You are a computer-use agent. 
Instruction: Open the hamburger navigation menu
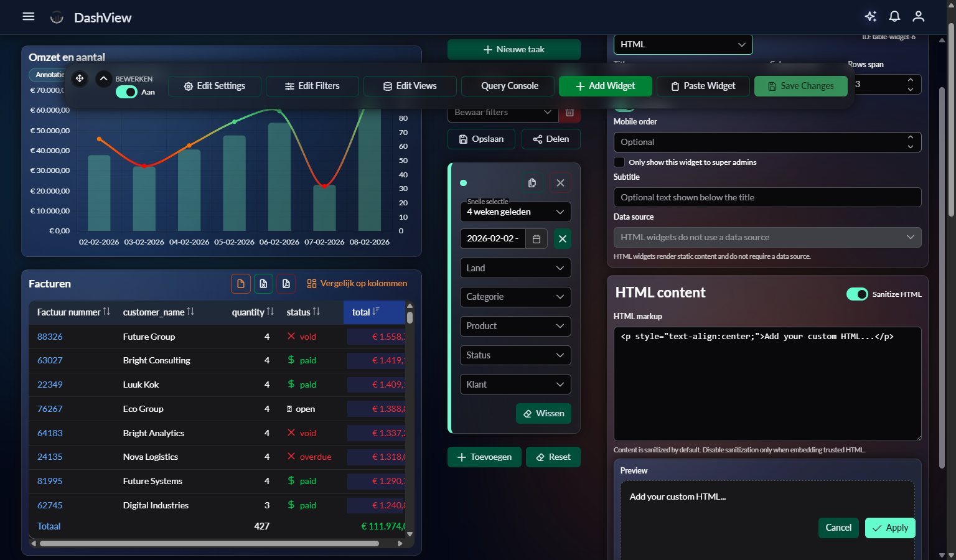click(28, 16)
